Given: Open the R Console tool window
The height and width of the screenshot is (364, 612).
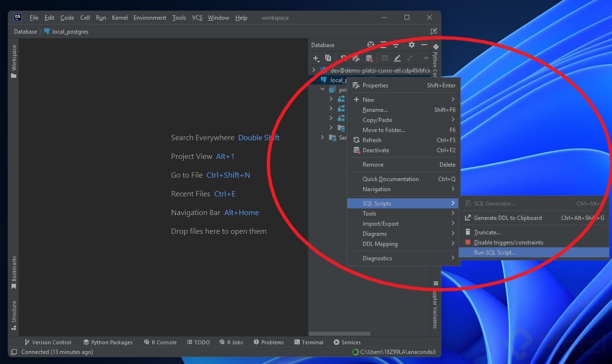Looking at the screenshot, I should 160,342.
